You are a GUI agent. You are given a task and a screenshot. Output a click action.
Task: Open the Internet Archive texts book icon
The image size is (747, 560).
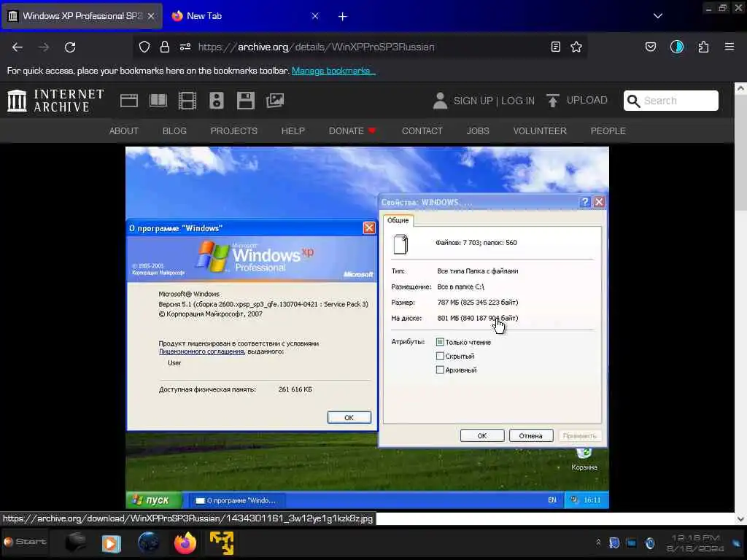pos(158,101)
